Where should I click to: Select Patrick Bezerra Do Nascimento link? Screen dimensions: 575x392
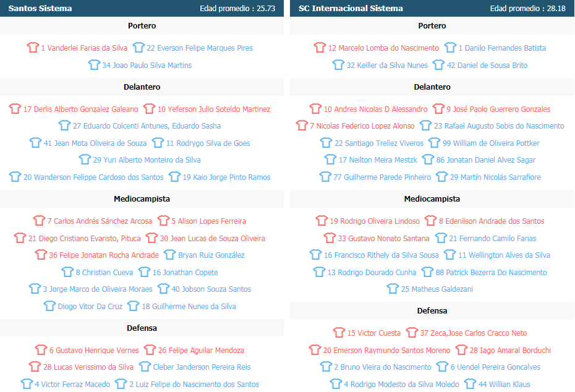(x=491, y=273)
